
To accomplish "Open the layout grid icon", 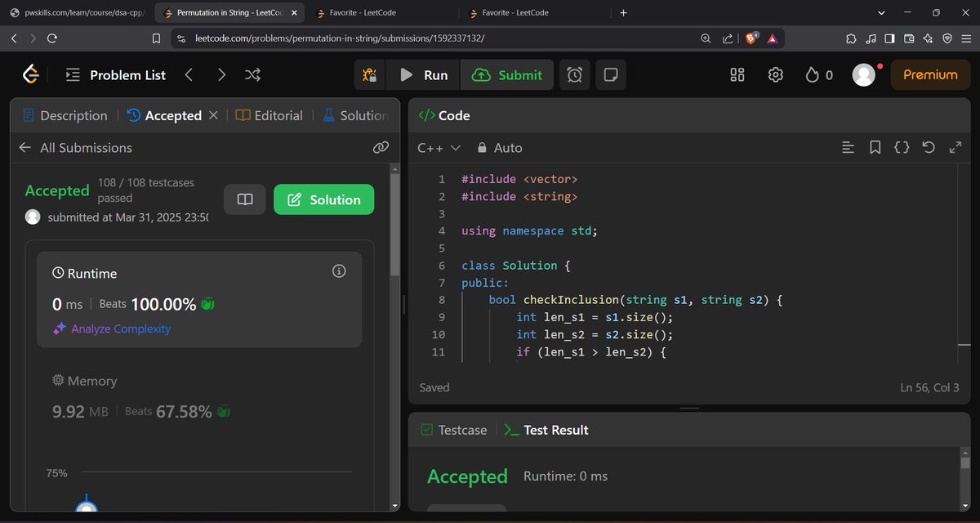I will [737, 75].
